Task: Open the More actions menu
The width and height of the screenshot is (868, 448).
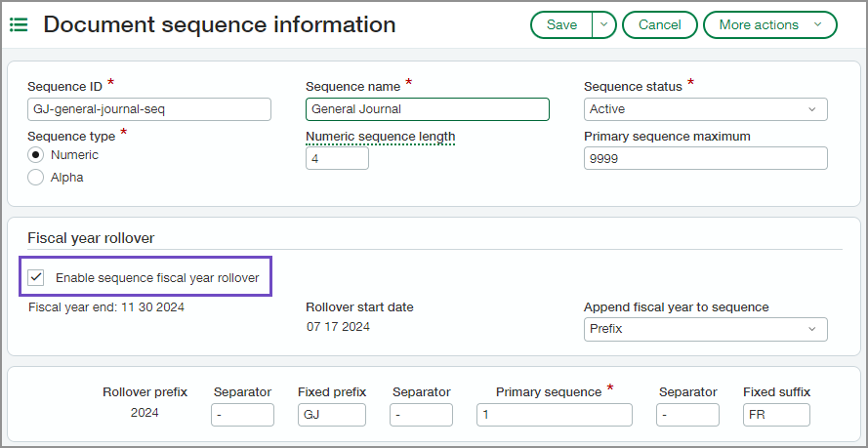Action: click(x=769, y=25)
